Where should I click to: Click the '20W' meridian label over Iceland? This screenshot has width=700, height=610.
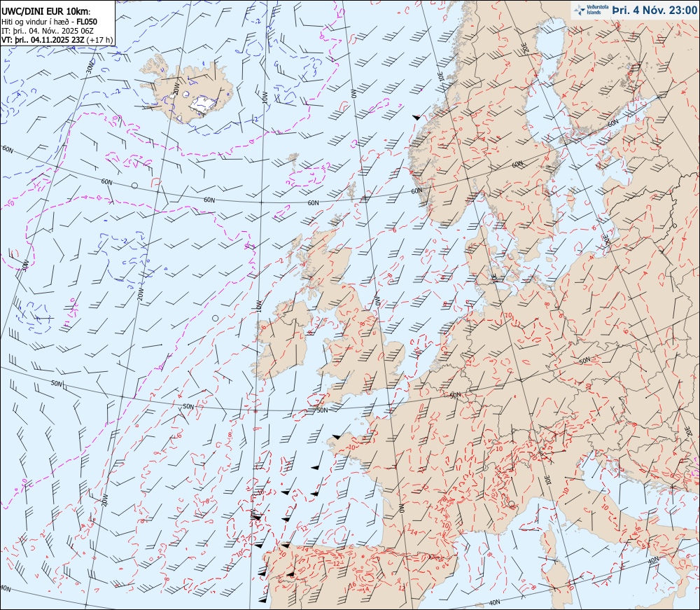[x=176, y=88]
